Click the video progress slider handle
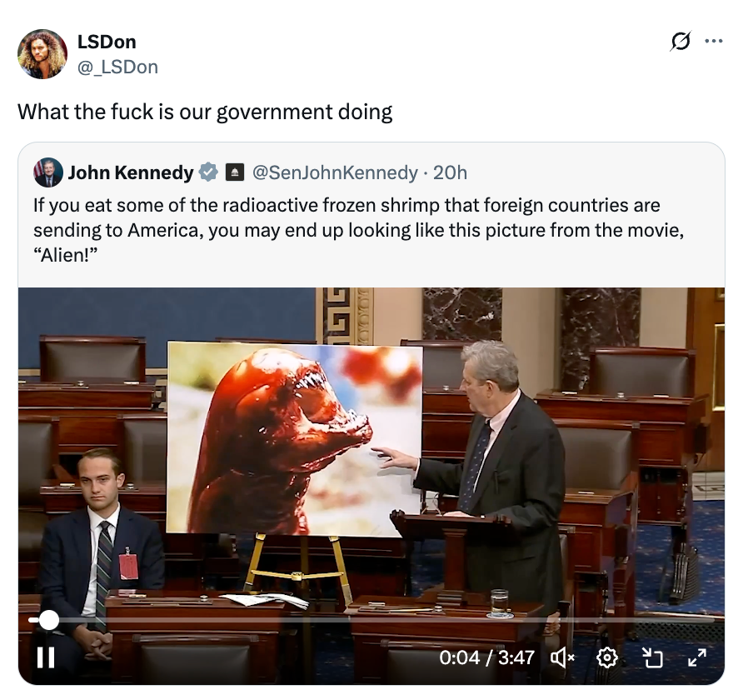The height and width of the screenshot is (700, 738). [47, 620]
